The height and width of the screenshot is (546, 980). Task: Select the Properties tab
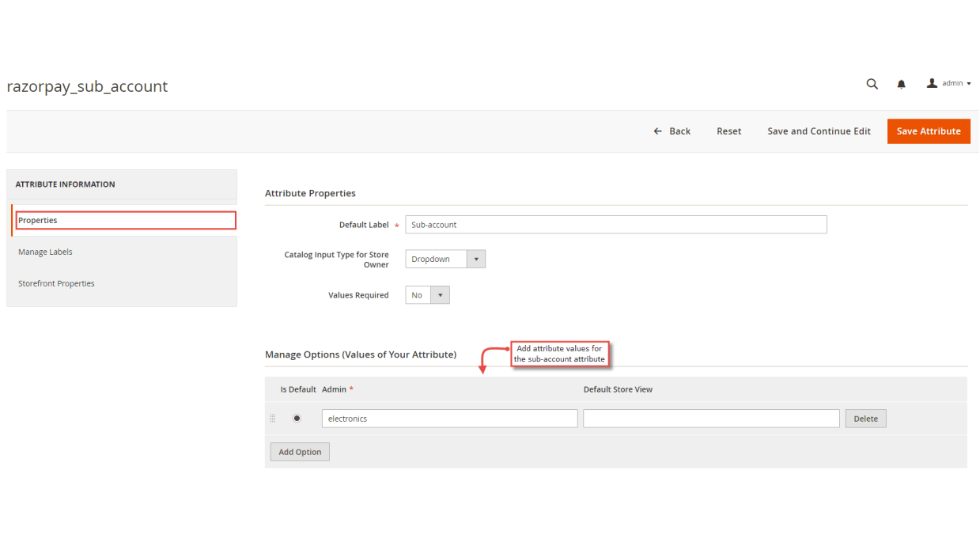(x=124, y=220)
